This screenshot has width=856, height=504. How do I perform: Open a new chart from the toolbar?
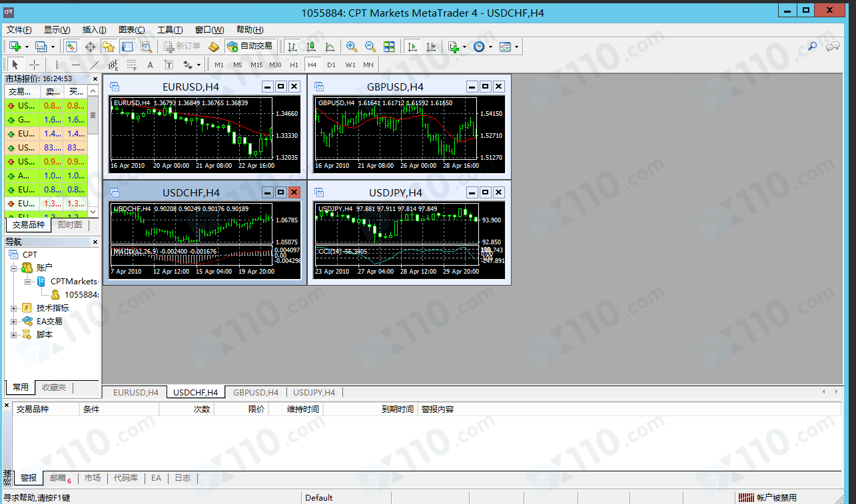click(15, 47)
